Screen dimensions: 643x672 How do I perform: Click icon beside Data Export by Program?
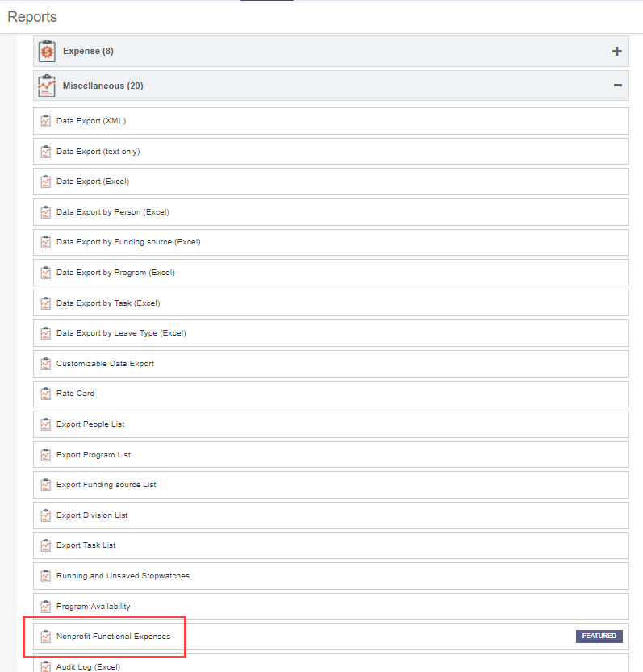pyautogui.click(x=46, y=273)
